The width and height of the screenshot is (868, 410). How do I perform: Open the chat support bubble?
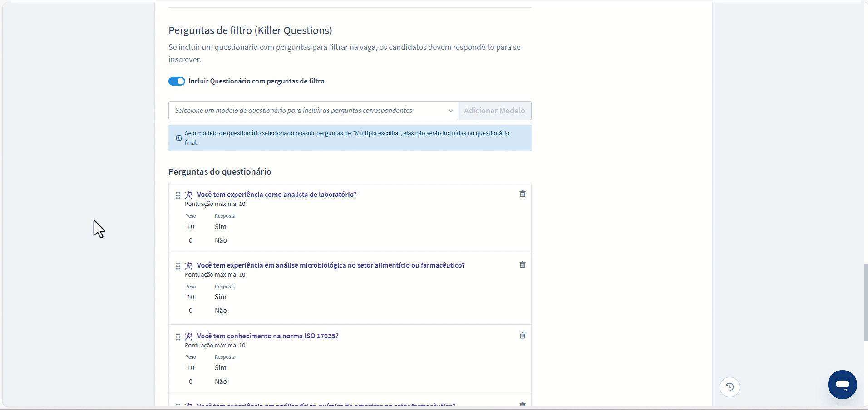point(842,384)
